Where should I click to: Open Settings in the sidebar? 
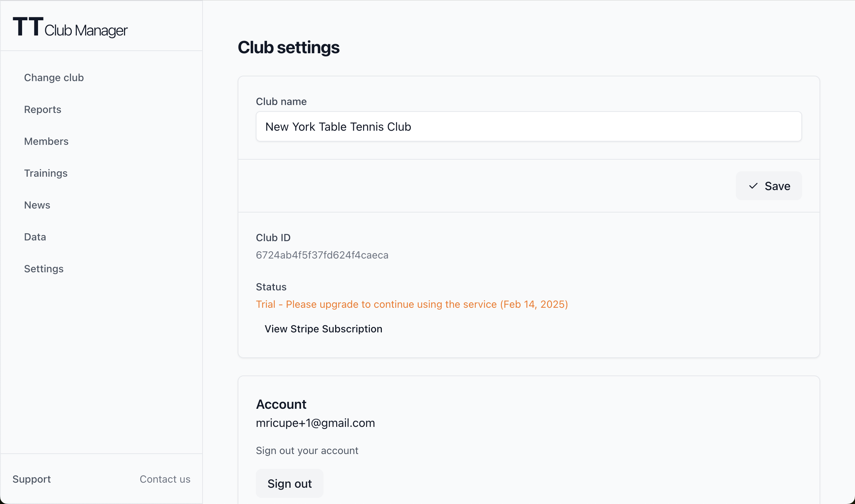(x=43, y=269)
